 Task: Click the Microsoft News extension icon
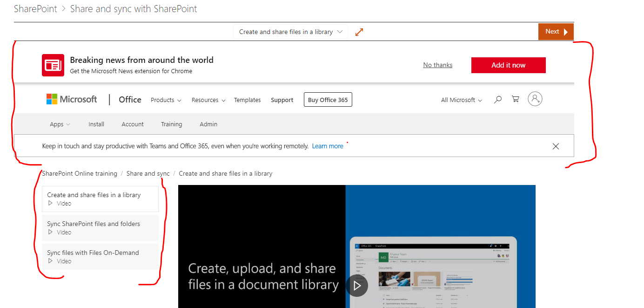(x=53, y=65)
